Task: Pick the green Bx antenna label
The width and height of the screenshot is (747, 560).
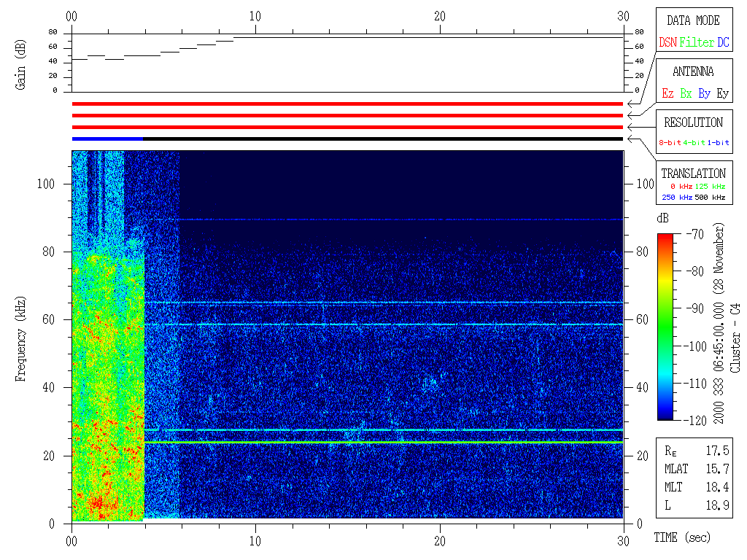Action: pos(686,94)
